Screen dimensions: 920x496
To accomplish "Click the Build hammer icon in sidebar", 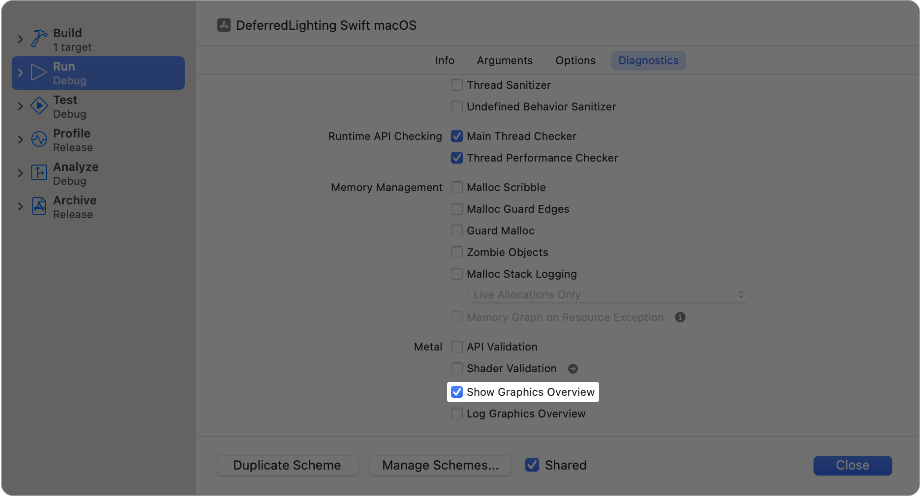I will 39,39.
